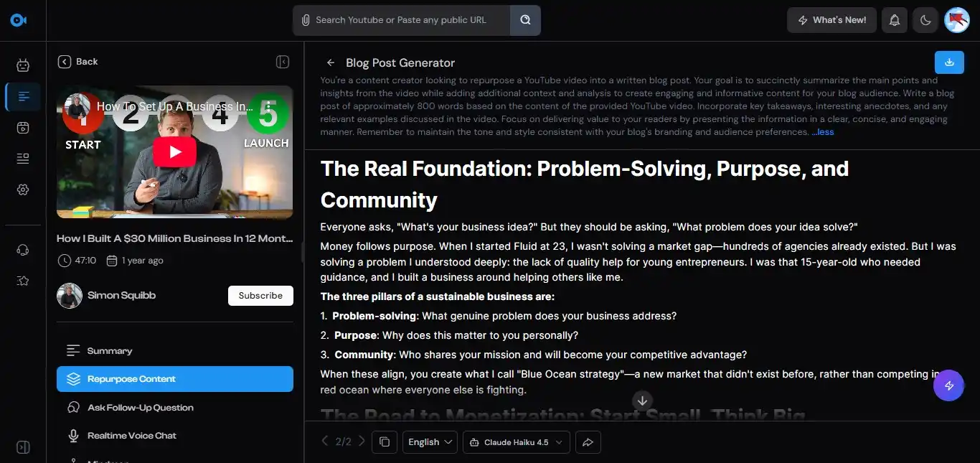Go to the previous response version

click(325, 441)
